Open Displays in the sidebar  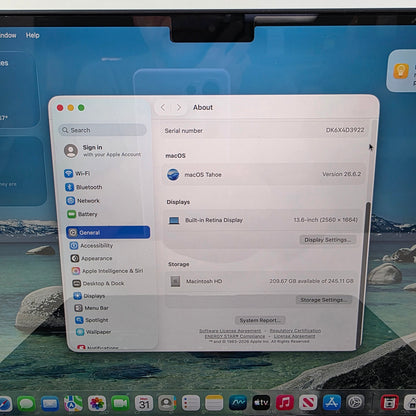tap(89, 296)
